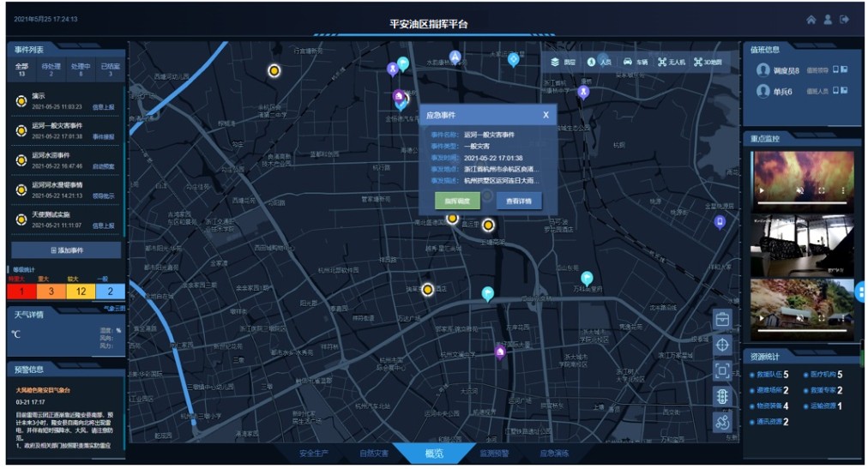Click purple phone marker on map right
Image resolution: width=868 pixels, height=469 pixels.
(x=719, y=222)
